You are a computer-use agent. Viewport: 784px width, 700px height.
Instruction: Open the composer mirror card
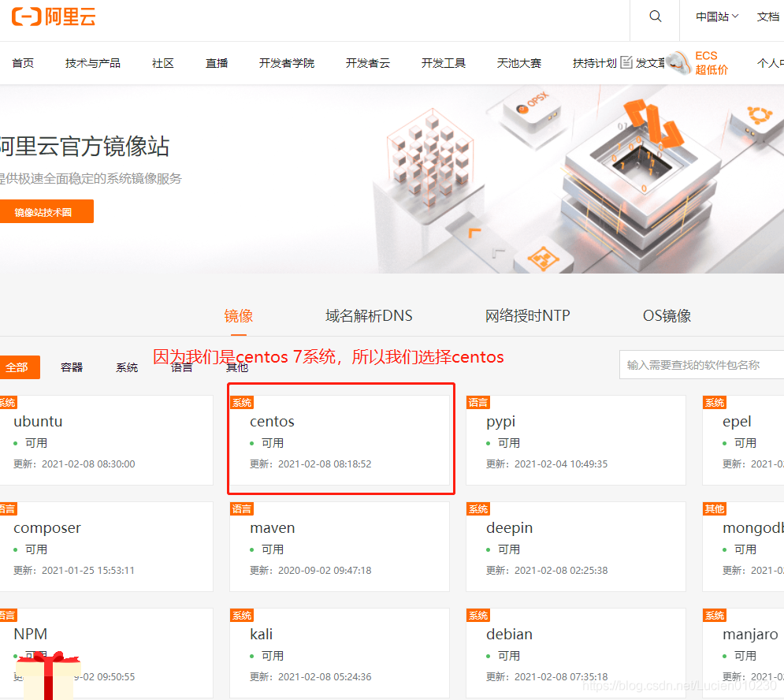click(106, 547)
